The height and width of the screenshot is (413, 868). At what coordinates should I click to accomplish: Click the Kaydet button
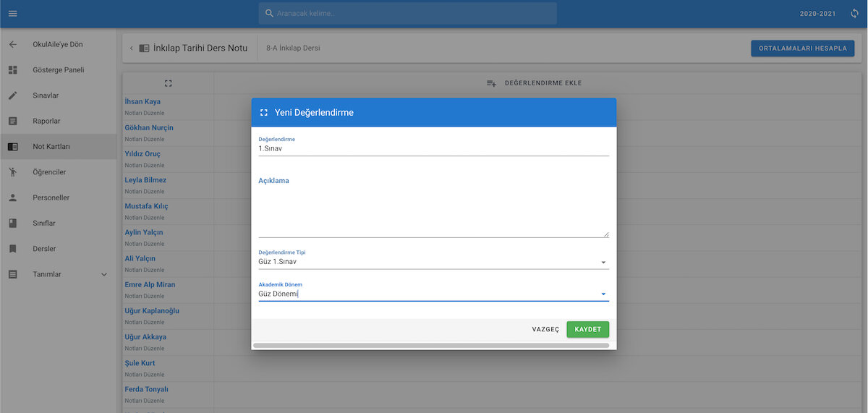[x=588, y=329]
